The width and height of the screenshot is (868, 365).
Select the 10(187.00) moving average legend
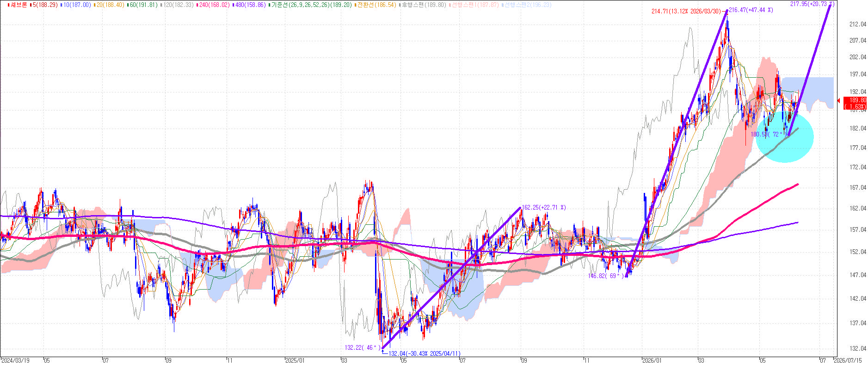click(x=77, y=5)
